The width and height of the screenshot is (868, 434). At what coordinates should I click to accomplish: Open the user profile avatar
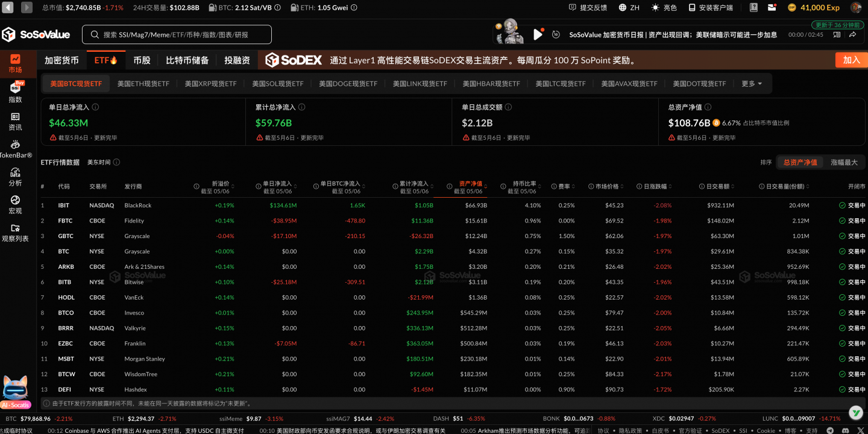click(x=856, y=8)
